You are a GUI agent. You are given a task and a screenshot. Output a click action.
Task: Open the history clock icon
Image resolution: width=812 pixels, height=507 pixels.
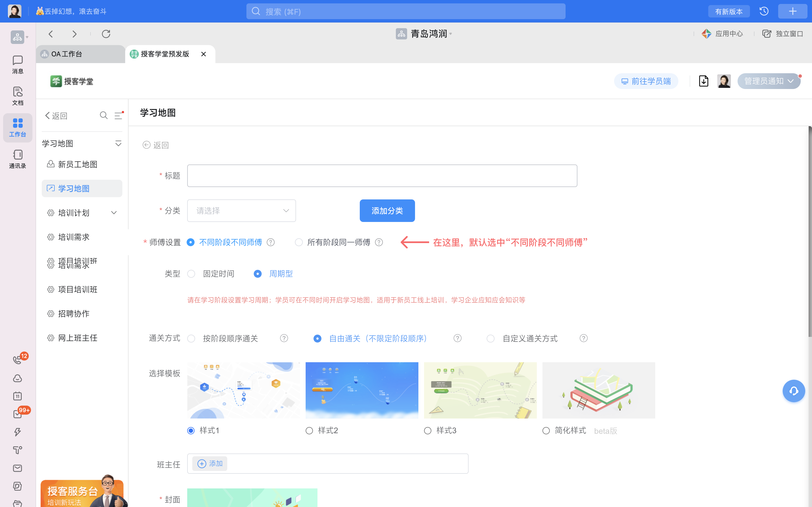point(764,11)
